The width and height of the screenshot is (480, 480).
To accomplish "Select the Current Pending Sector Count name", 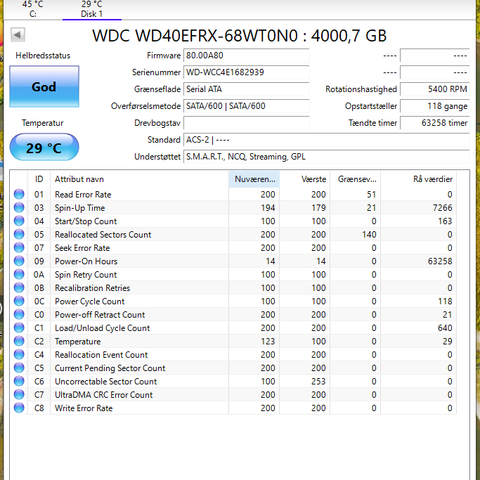I will (x=110, y=368).
